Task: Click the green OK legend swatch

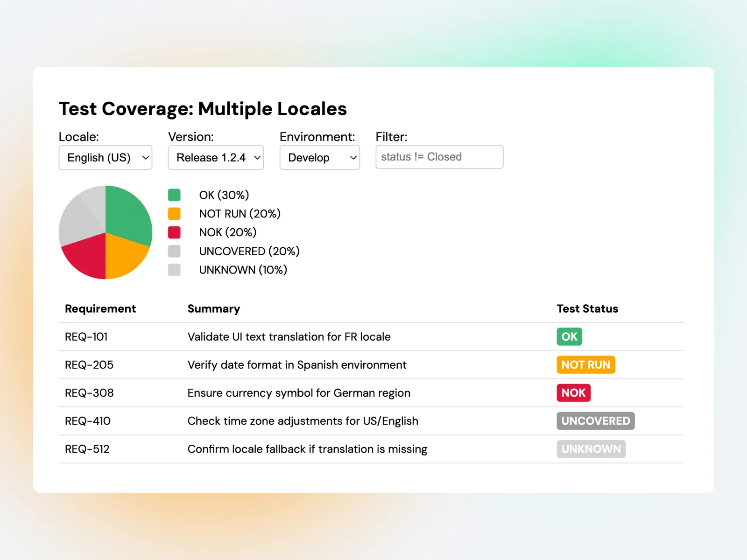Action: click(x=174, y=195)
